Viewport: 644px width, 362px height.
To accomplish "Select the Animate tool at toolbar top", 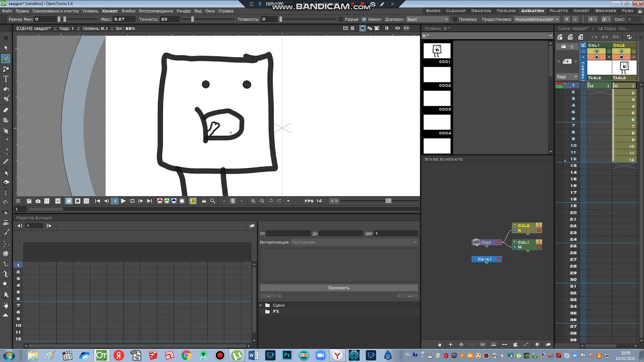I will pos(6,37).
